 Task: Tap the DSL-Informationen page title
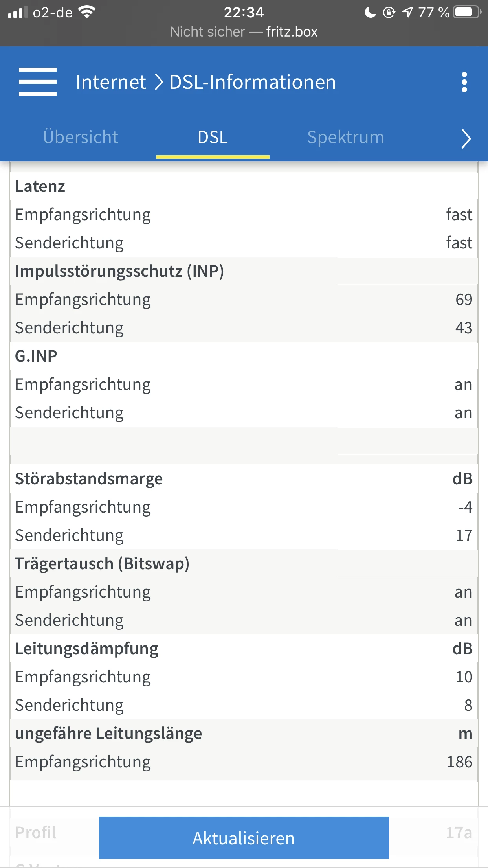253,82
